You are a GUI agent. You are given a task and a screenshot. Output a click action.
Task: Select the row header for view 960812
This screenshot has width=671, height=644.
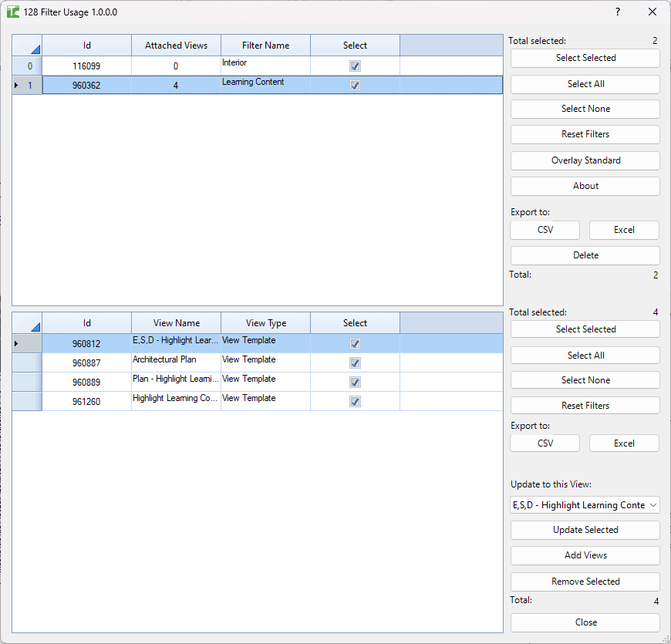pos(27,344)
